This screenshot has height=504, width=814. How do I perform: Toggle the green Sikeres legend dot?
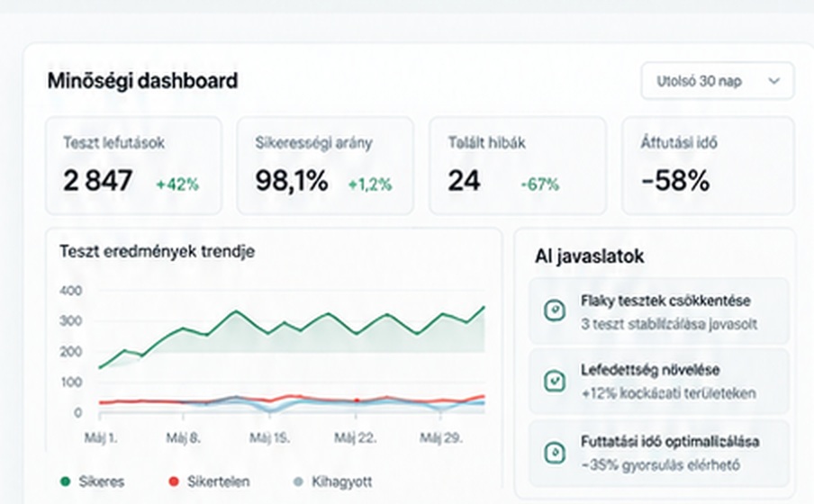coord(66,481)
